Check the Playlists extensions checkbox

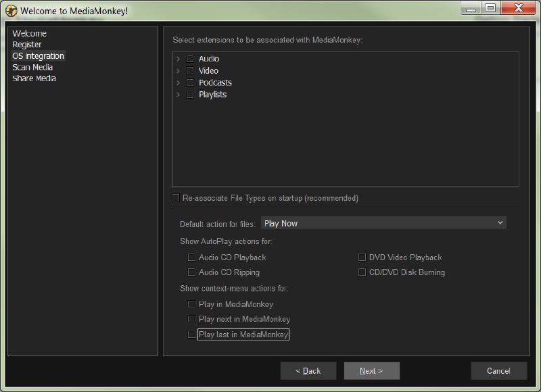click(x=190, y=95)
